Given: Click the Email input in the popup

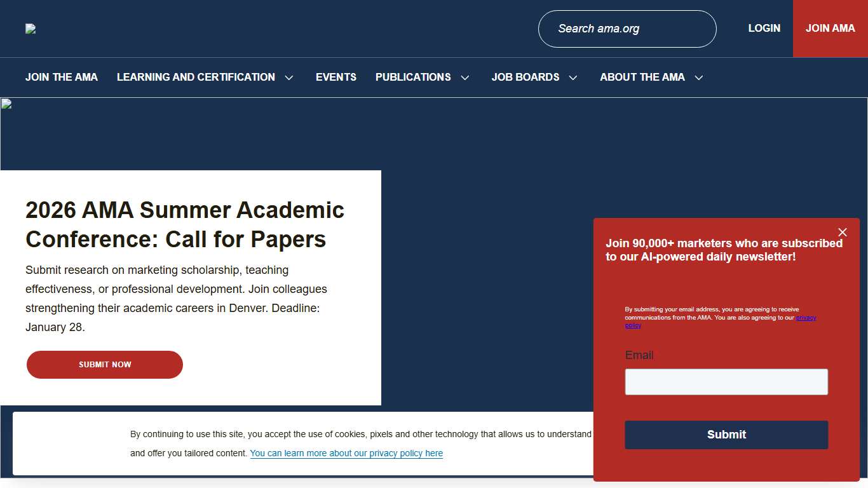Looking at the screenshot, I should (726, 381).
